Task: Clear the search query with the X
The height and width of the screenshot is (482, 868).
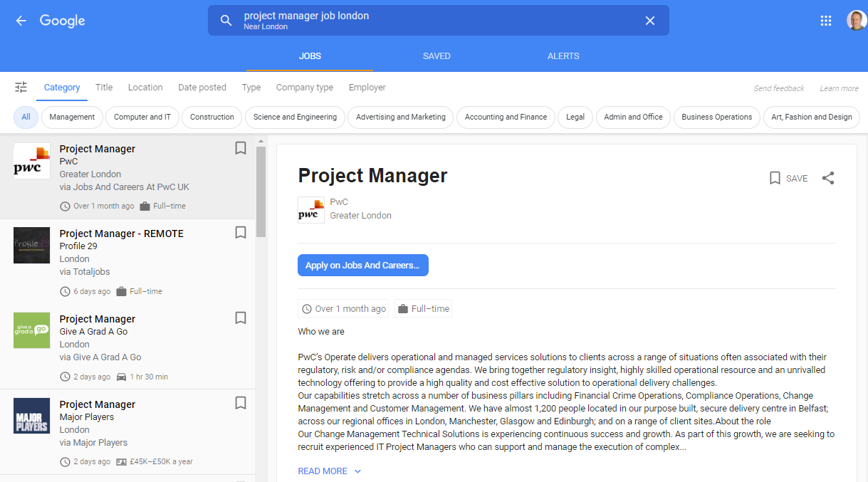Action: point(649,21)
